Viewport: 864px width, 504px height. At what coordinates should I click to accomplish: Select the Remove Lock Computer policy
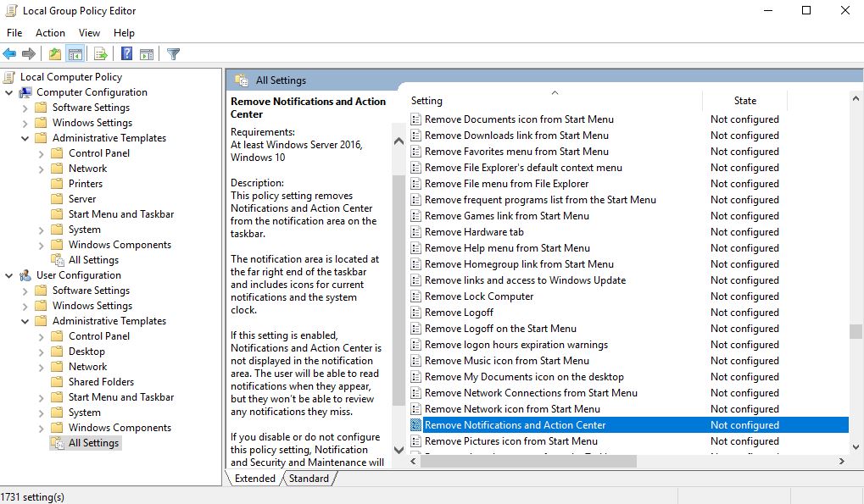[479, 296]
